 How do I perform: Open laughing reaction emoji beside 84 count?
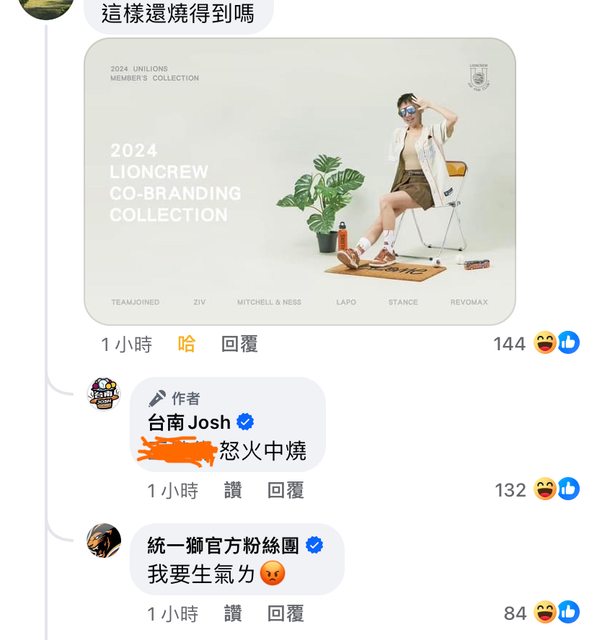(x=545, y=612)
